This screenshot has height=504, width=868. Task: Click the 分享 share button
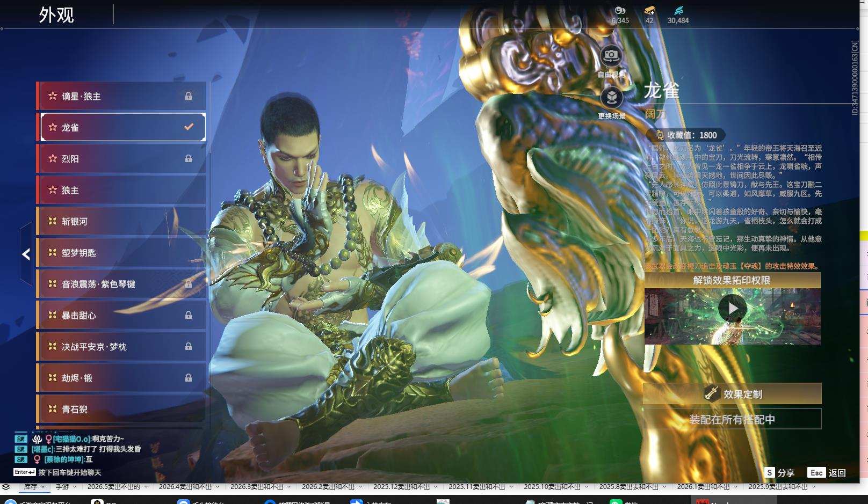779,472
